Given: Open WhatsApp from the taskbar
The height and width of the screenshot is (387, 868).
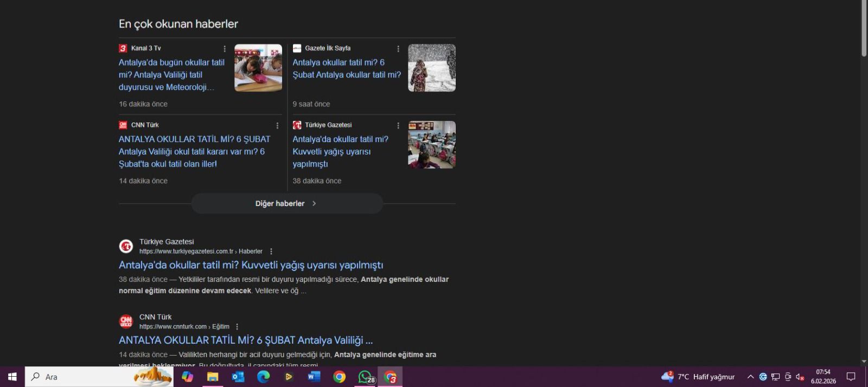Looking at the screenshot, I should tap(366, 377).
